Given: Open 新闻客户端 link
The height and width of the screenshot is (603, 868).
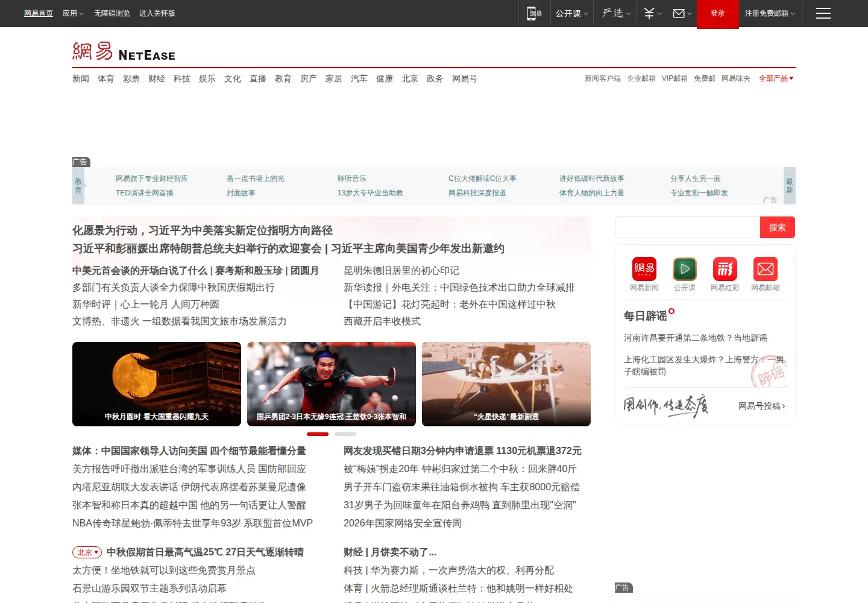Looking at the screenshot, I should pos(603,78).
